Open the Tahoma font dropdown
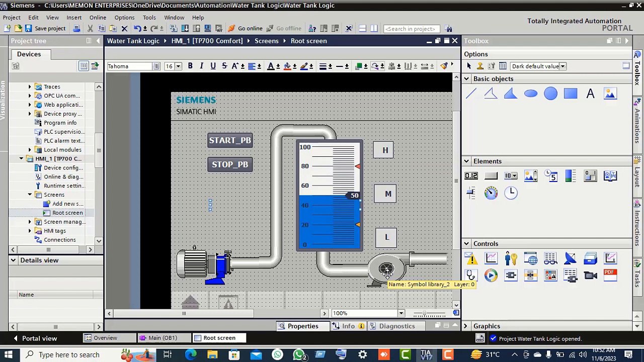The width and height of the screenshot is (644, 362). pos(156,66)
